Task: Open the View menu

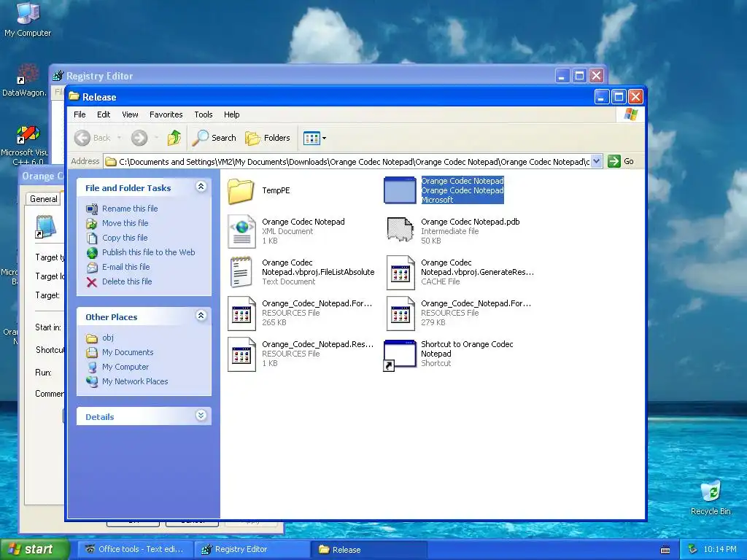Action: 130,114
